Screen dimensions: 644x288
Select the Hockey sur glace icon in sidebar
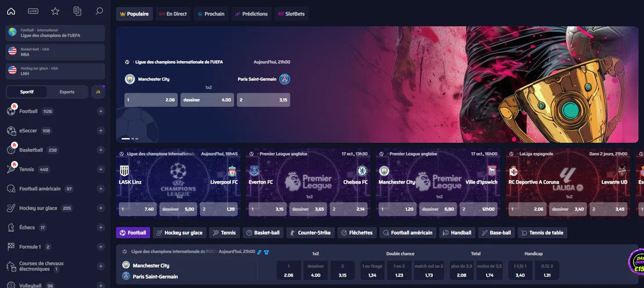[x=11, y=208]
